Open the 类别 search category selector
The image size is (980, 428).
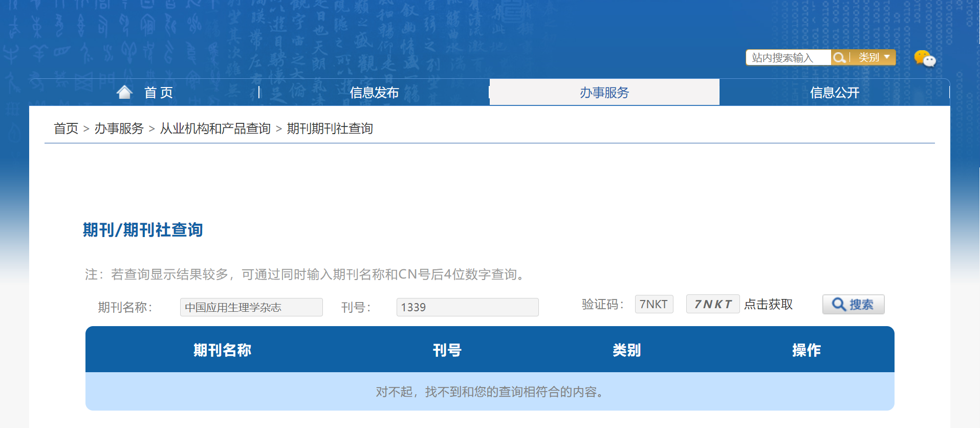pyautogui.click(x=873, y=57)
